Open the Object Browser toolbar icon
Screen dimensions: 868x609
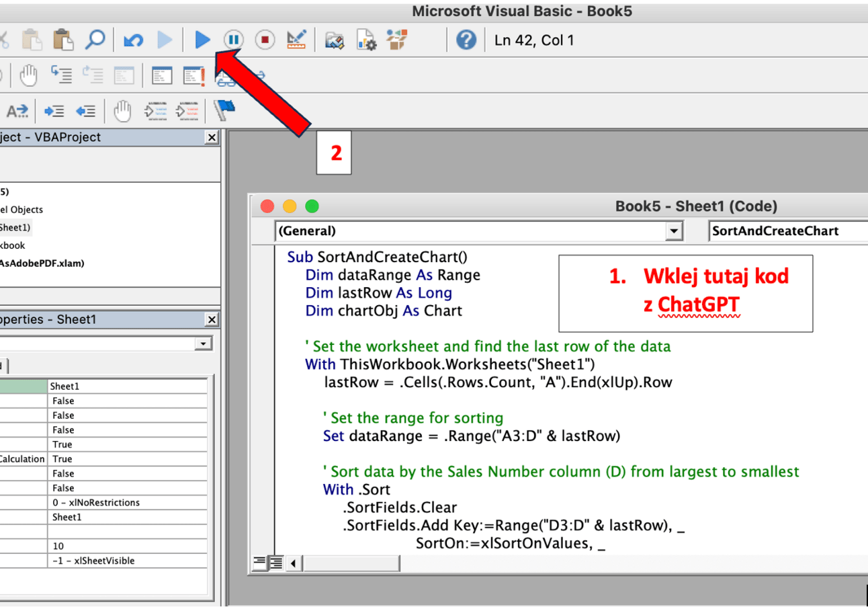point(396,40)
